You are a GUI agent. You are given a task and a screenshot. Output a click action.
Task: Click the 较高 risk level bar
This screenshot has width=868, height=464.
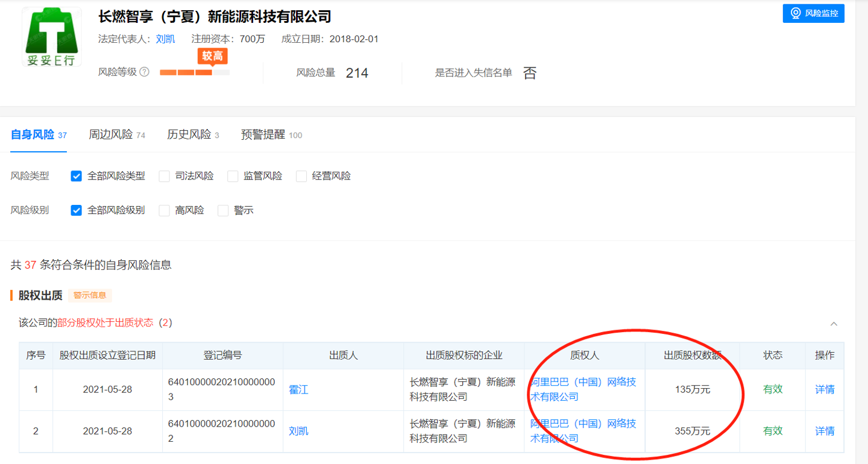195,72
